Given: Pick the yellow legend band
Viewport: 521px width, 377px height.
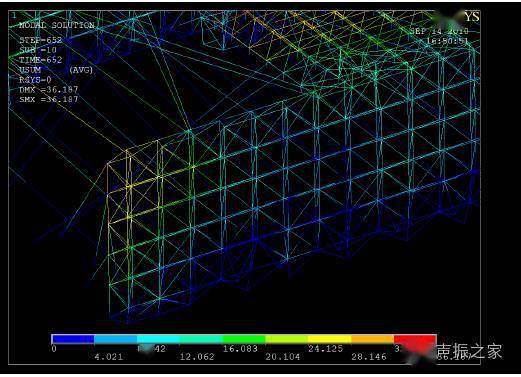Looking at the screenshot, I should pos(329,339).
